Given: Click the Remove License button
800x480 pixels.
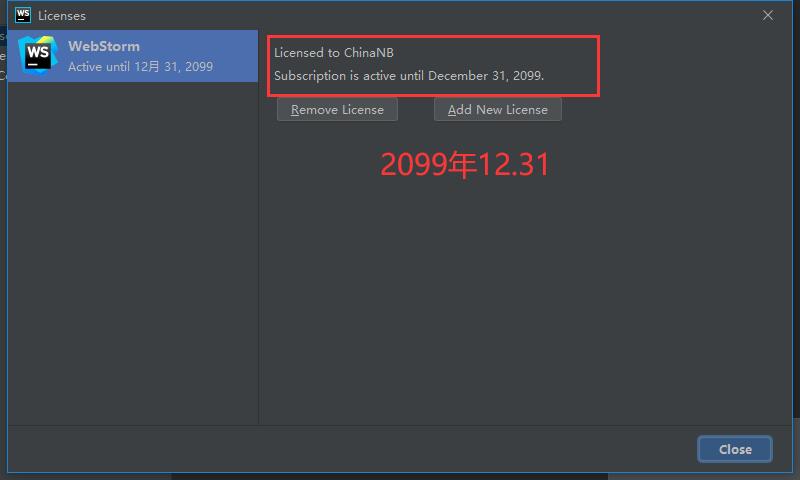Looking at the screenshot, I should pyautogui.click(x=337, y=110).
